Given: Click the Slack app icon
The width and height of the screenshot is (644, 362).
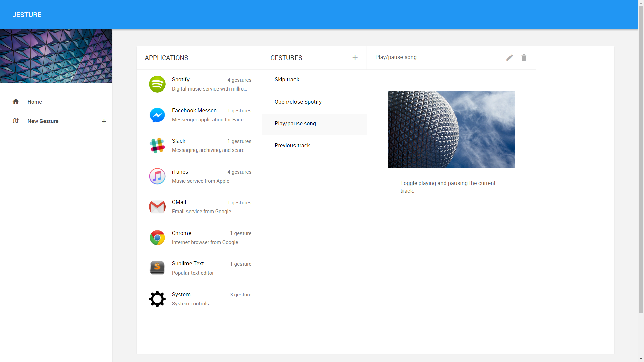Looking at the screenshot, I should (157, 145).
